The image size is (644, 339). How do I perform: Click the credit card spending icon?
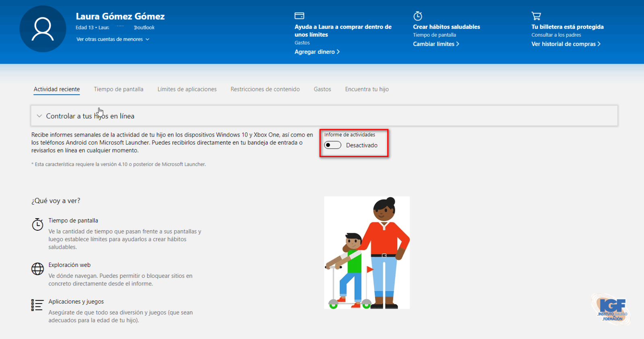click(x=299, y=16)
